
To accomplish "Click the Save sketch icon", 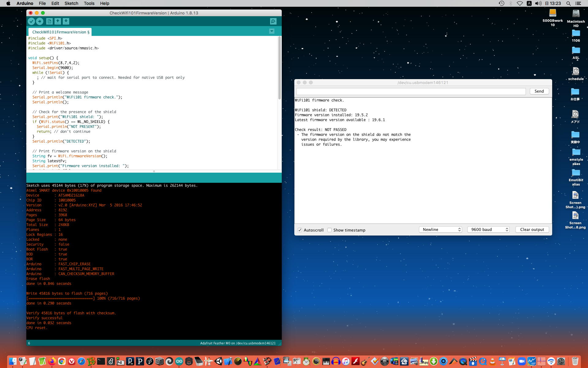I will (x=66, y=21).
